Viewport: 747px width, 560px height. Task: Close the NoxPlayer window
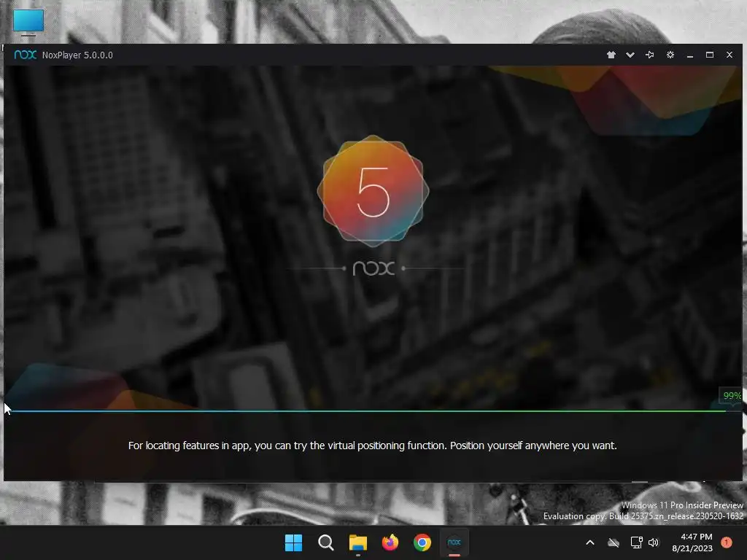(x=729, y=55)
